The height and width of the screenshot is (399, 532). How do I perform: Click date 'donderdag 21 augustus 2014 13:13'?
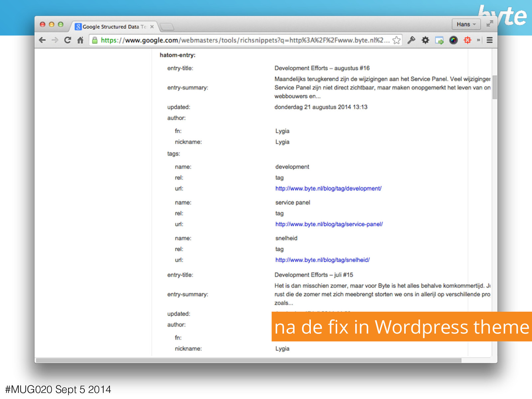point(321,107)
